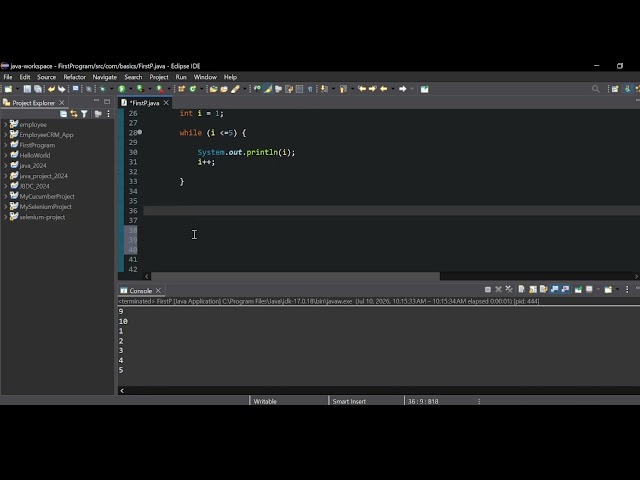This screenshot has height=480, width=640.
Task: Open the Window menu
Action: (205, 77)
